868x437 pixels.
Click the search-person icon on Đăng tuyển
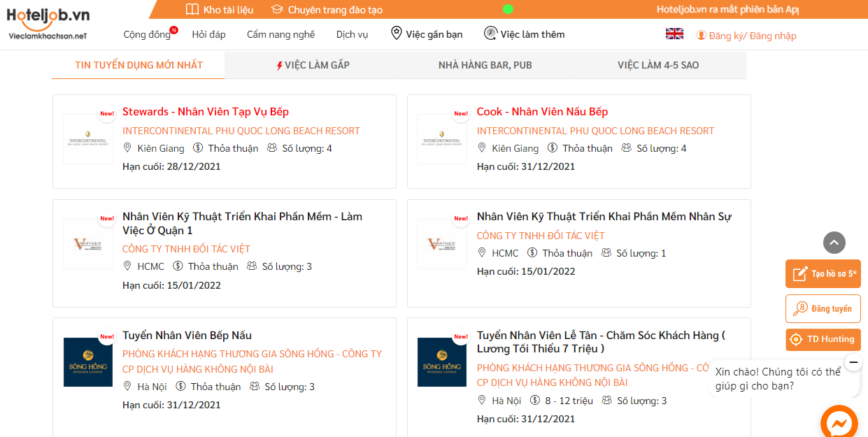pyautogui.click(x=800, y=308)
